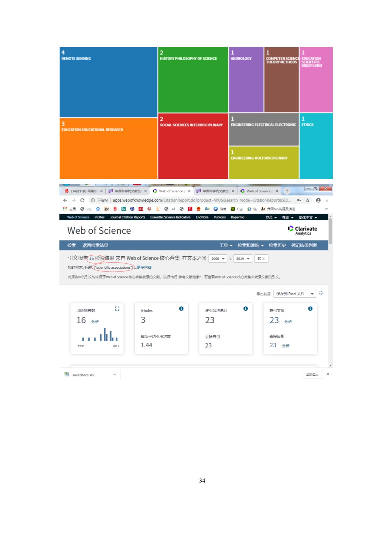Click the browser reload icon
Viewport: 392px width, 554px height.
(x=82, y=200)
